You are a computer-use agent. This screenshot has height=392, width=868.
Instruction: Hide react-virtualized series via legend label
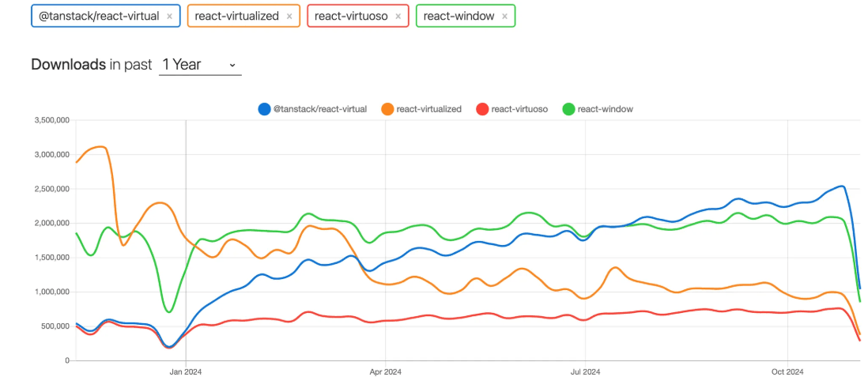pos(428,109)
